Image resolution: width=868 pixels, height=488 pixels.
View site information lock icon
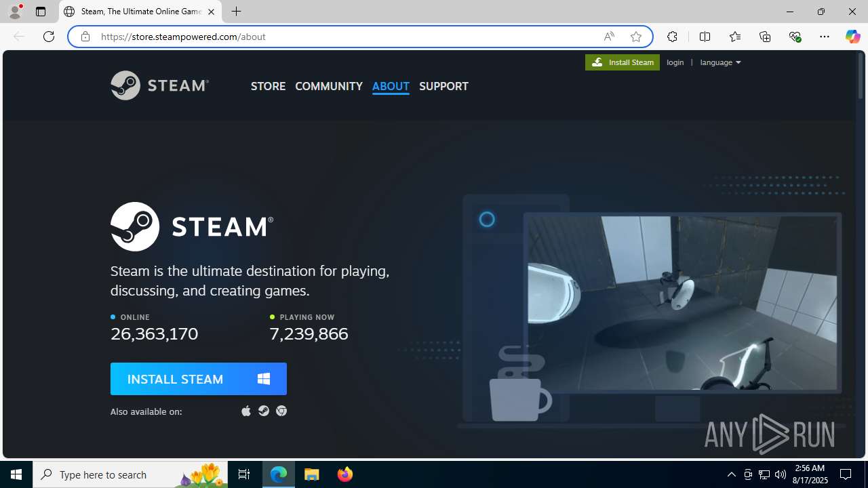coord(85,37)
